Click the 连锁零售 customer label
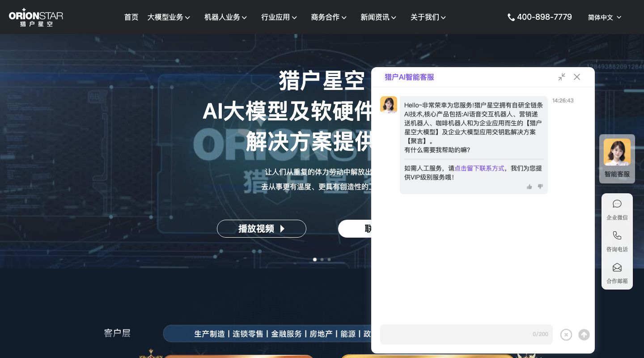 coord(248,334)
